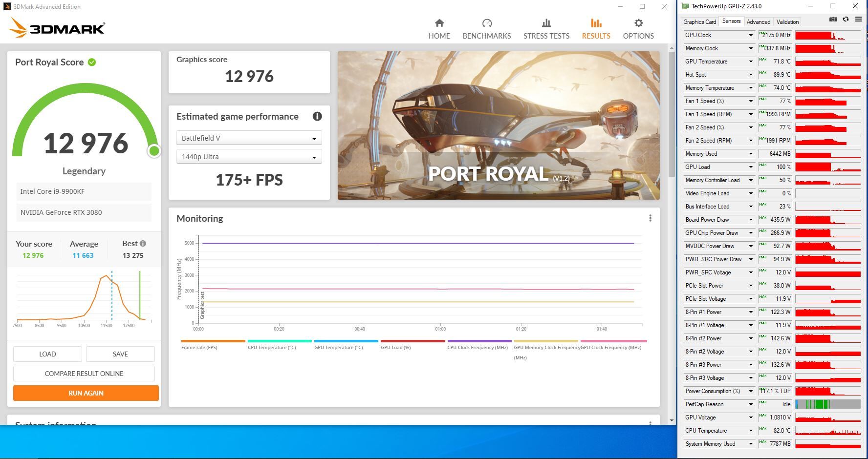This screenshot has width=868, height=459.
Task: Open the Board Power Draw sensor dropdown
Action: [x=751, y=220]
